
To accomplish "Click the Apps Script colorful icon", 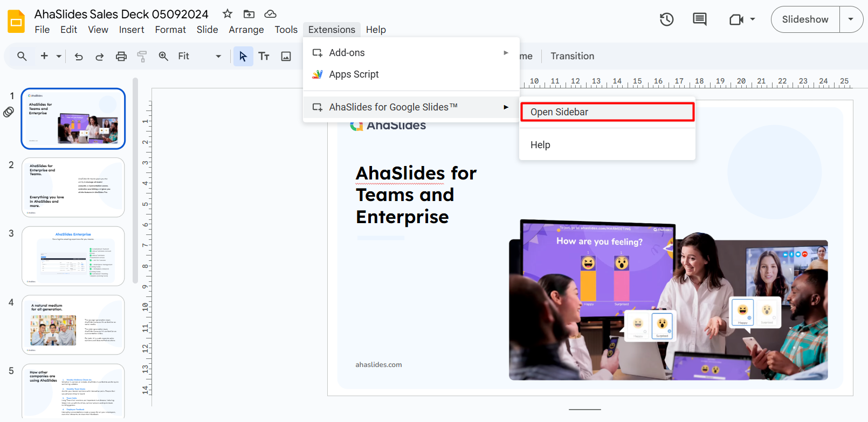I will [318, 74].
